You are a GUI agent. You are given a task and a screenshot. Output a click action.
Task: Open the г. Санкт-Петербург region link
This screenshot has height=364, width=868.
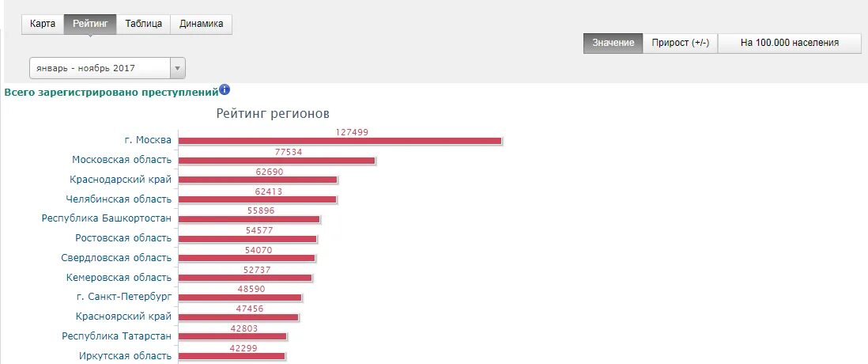pyautogui.click(x=124, y=297)
